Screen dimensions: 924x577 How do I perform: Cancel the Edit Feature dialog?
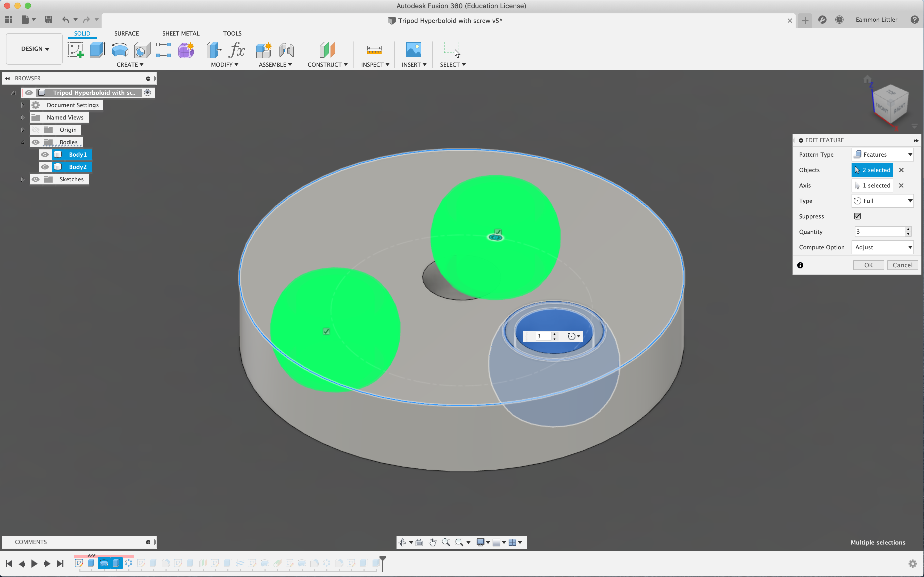(902, 265)
